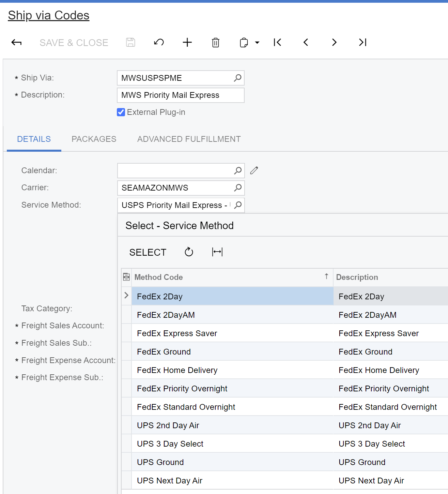
Task: Switch to the Packages tab
Action: tap(94, 139)
